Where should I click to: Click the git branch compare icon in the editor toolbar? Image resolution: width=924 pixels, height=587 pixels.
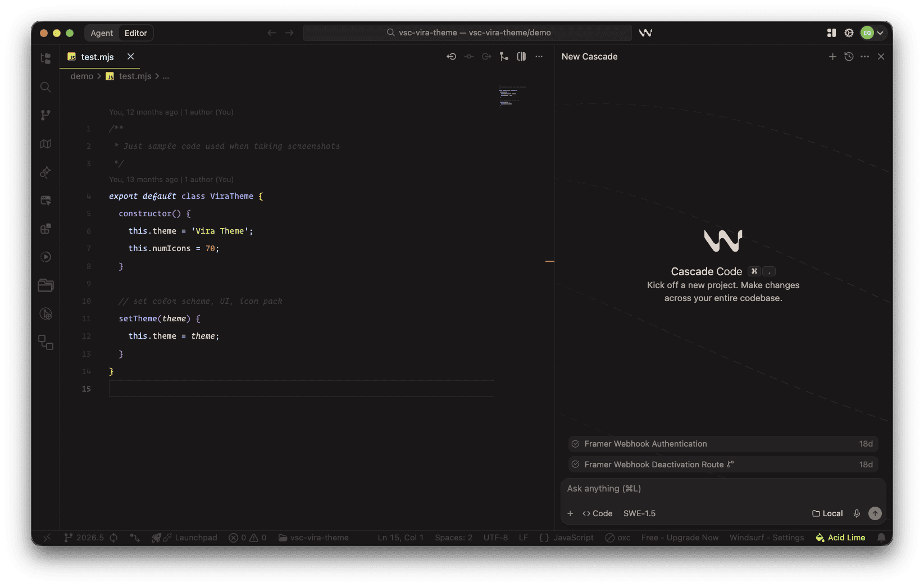tap(504, 57)
